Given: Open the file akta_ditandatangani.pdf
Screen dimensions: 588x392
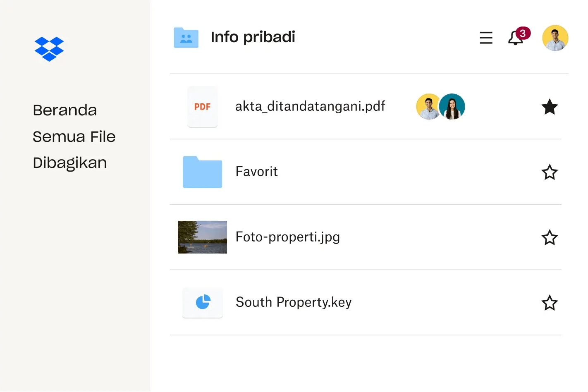Looking at the screenshot, I should tap(310, 106).
